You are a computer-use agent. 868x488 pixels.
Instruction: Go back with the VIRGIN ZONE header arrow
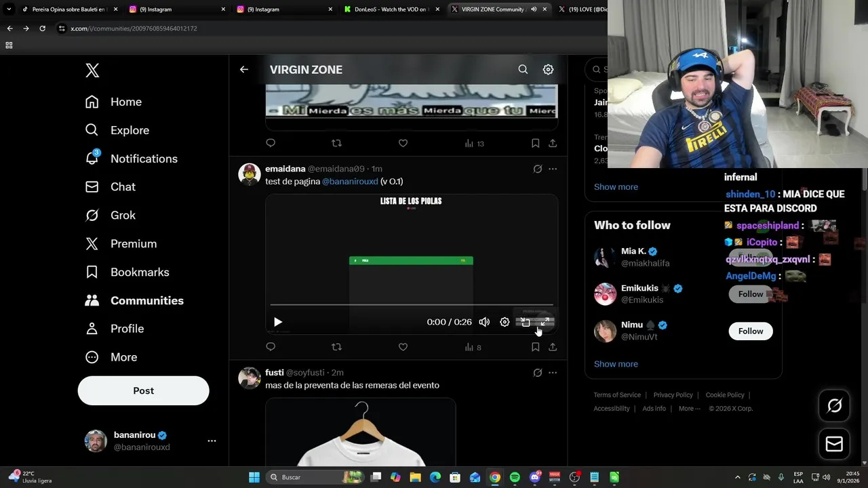click(243, 69)
